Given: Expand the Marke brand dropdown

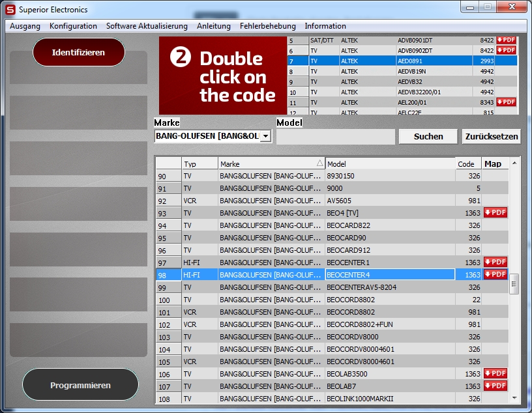Looking at the screenshot, I should [x=265, y=136].
